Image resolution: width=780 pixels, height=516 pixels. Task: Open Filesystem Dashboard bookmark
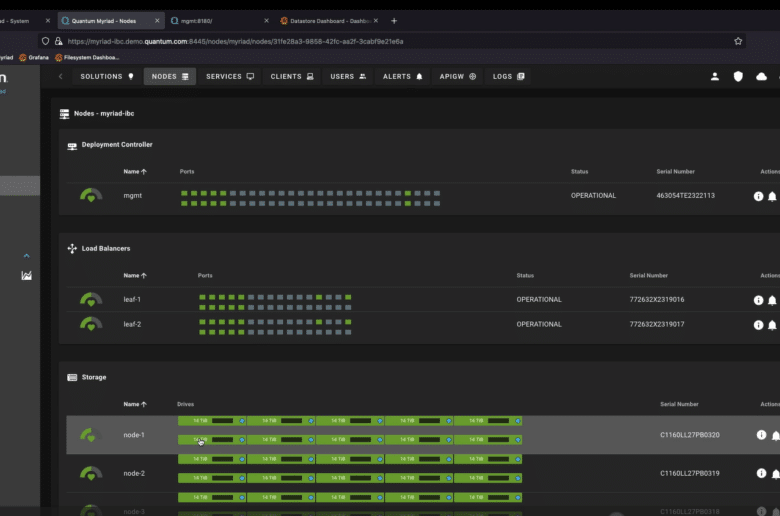(87, 58)
